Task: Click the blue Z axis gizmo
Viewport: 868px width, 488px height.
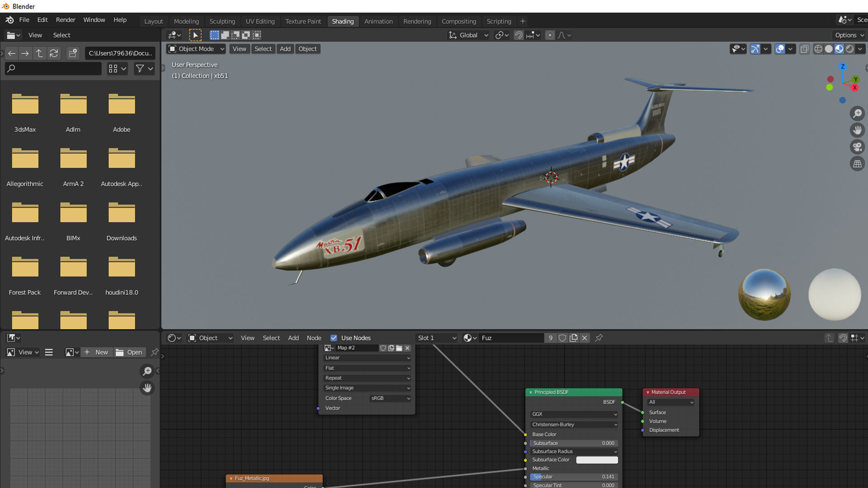Action: point(842,66)
